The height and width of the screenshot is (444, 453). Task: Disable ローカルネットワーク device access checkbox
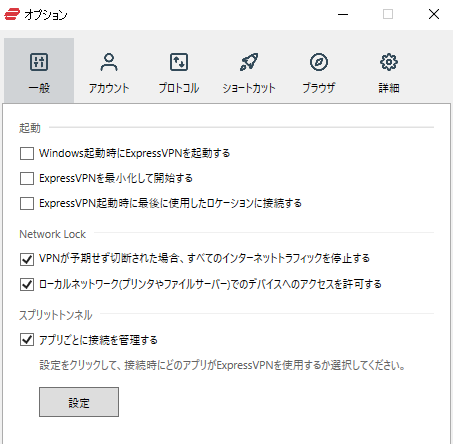(x=27, y=285)
